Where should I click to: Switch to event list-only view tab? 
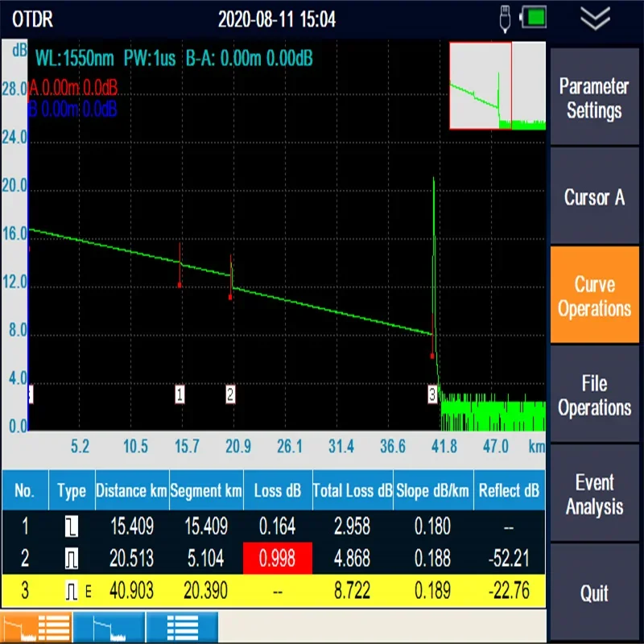point(183,628)
